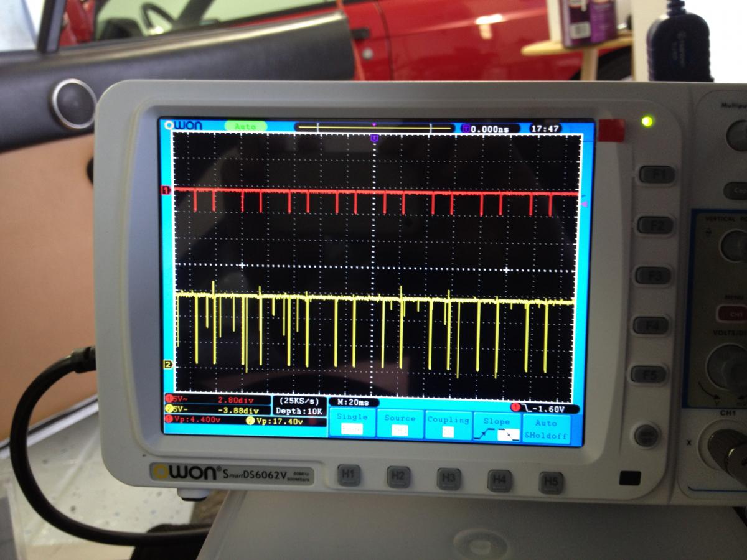
Task: Click the Auto trigger status indicator
Action: point(245,126)
